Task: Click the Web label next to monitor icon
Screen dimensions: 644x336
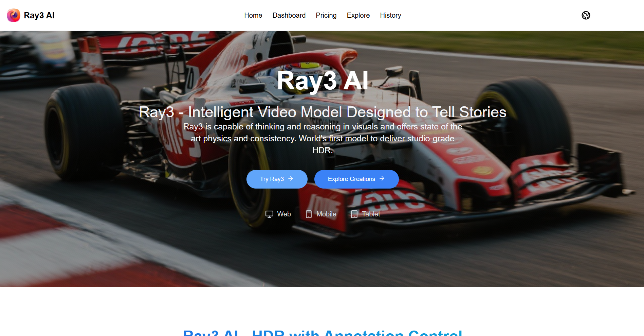Action: pyautogui.click(x=284, y=214)
